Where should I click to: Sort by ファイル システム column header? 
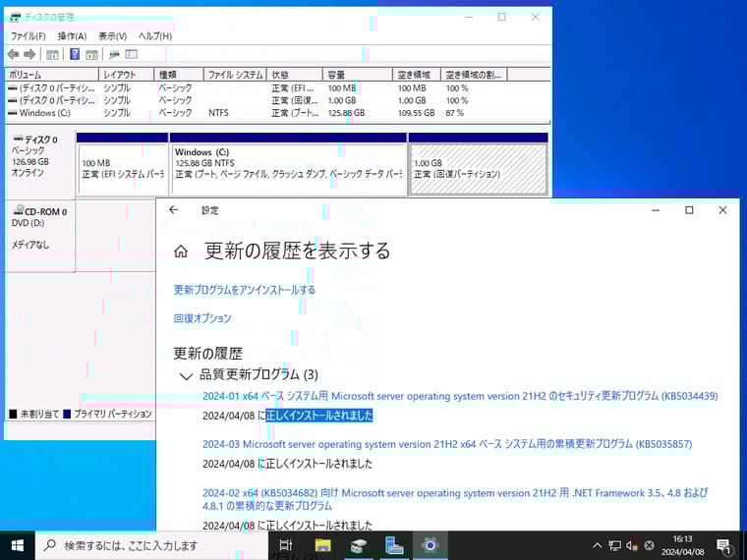[x=235, y=75]
